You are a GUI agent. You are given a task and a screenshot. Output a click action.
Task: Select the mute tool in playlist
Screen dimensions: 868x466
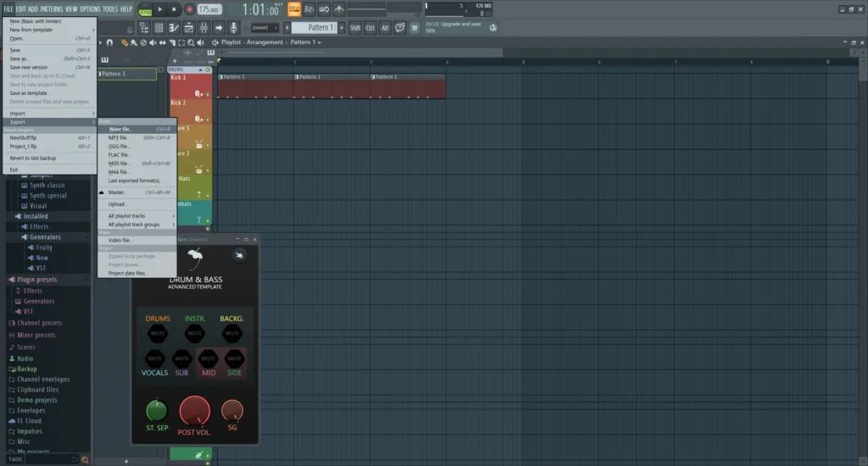[153, 42]
